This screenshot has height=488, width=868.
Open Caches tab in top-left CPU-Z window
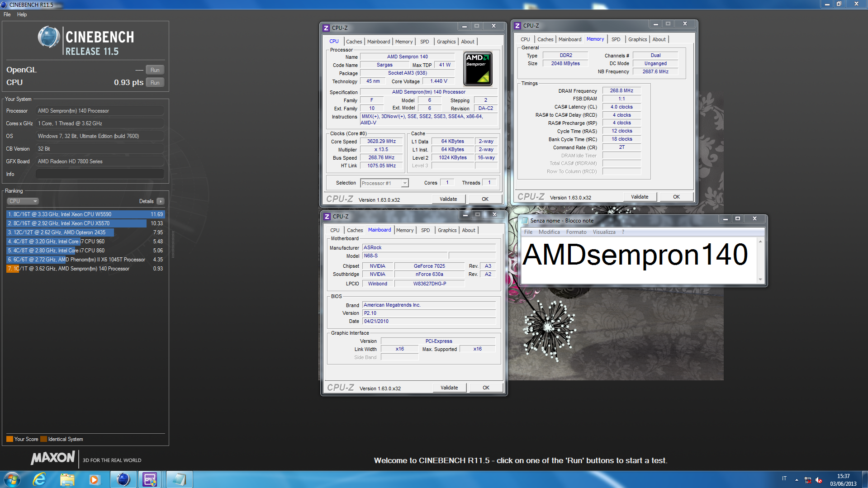354,42
